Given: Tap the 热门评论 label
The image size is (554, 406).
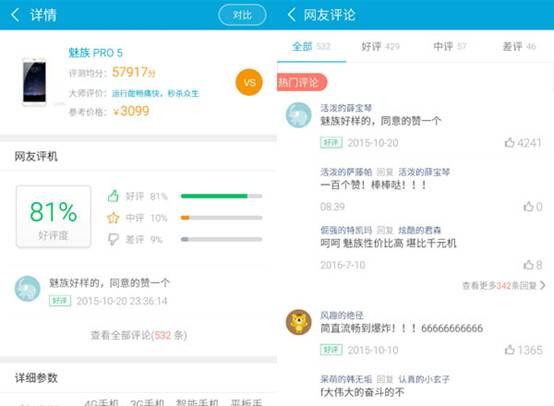Looking at the screenshot, I should (x=302, y=82).
